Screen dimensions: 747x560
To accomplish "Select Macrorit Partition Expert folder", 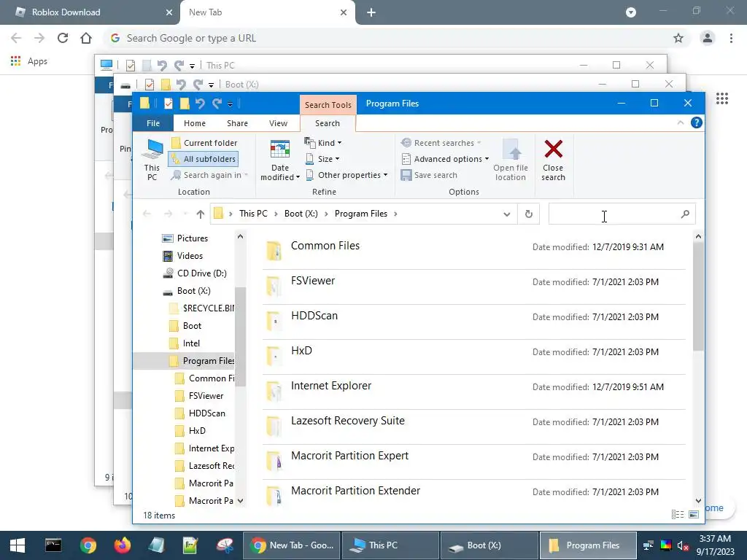I will tap(473, 462).
